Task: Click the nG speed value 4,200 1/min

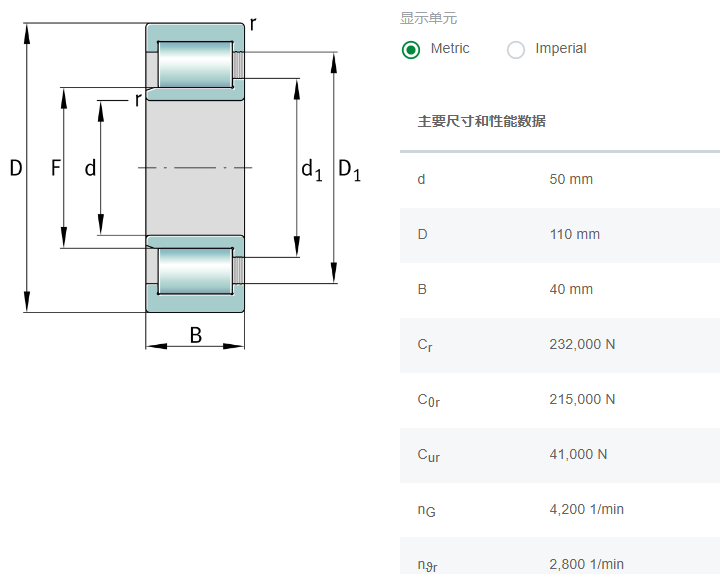Action: click(x=586, y=509)
